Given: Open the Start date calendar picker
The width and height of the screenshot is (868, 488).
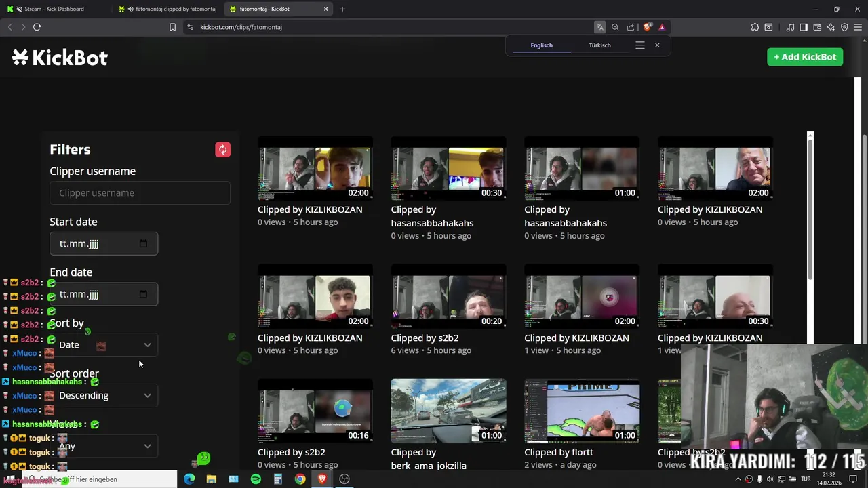Looking at the screenshot, I should click(143, 243).
